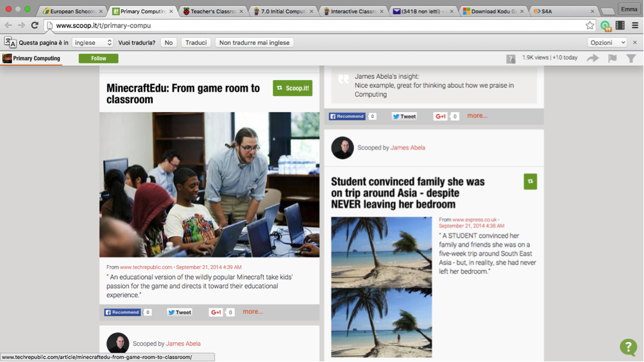Click G+1 under the MinecraftEdu post
This screenshot has width=644, height=362.
[x=216, y=312]
